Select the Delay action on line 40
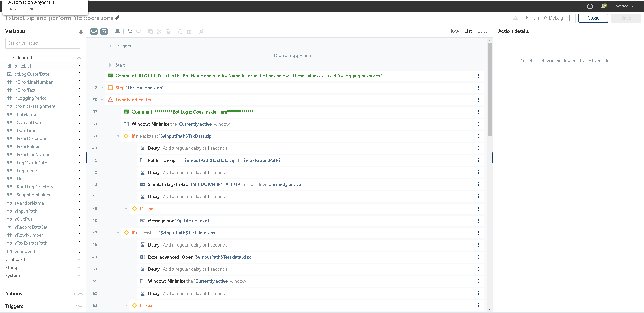Screen dimensions: 644x313 pyautogui.click(x=310, y=148)
